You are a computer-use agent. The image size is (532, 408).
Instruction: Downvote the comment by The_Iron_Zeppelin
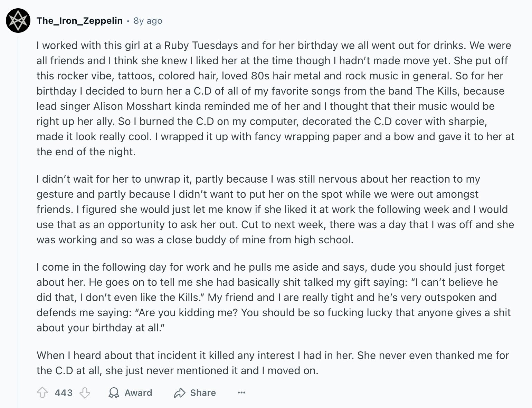(x=85, y=393)
